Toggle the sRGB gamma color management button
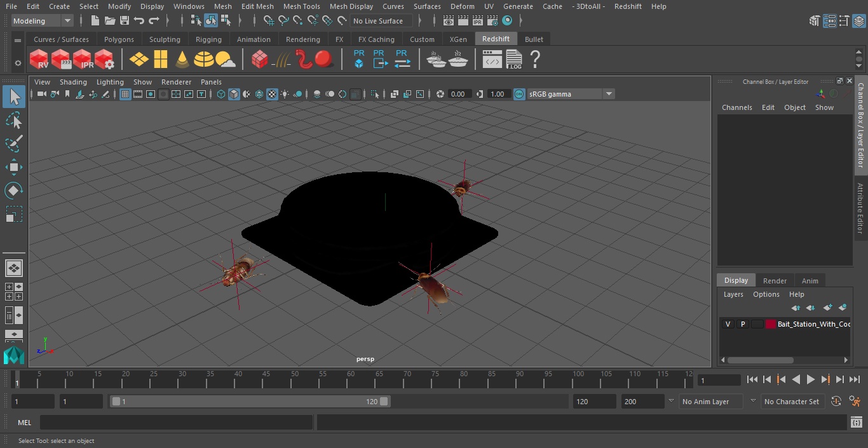This screenshot has height=448, width=868. pyautogui.click(x=519, y=94)
